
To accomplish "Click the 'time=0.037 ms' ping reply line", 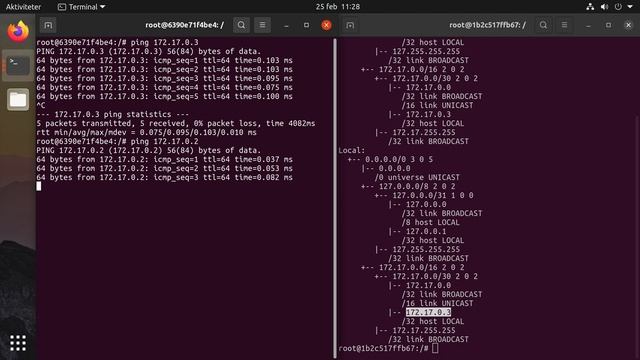I will point(164,159).
